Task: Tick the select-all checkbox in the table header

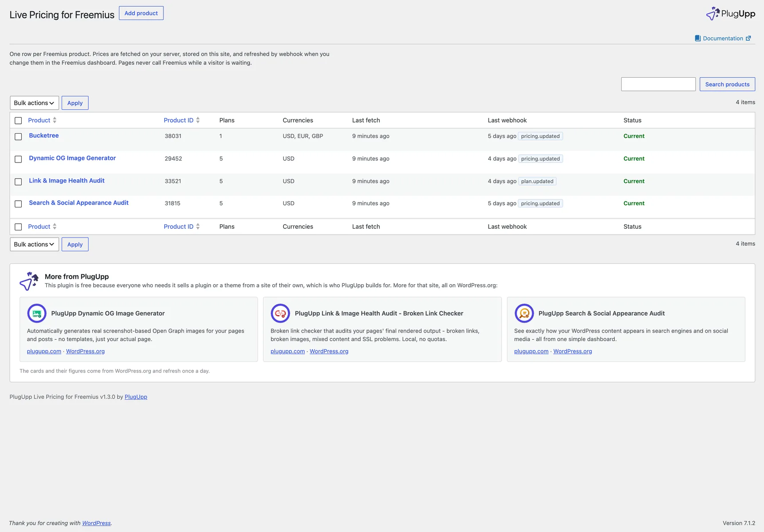Action: tap(18, 121)
